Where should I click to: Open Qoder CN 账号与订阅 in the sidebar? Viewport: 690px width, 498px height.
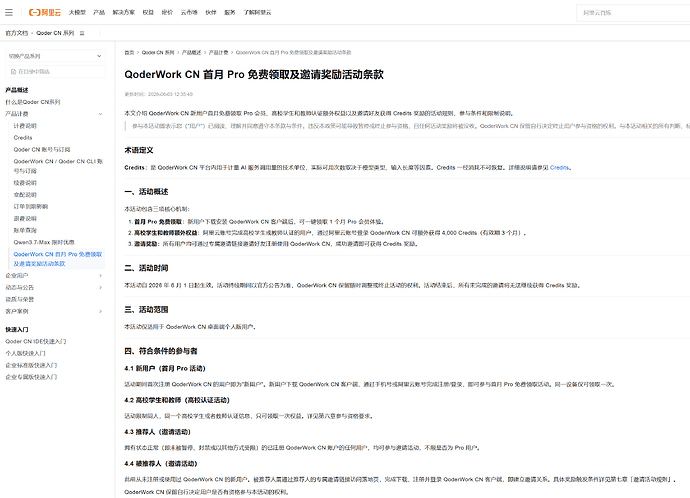pyautogui.click(x=42, y=150)
